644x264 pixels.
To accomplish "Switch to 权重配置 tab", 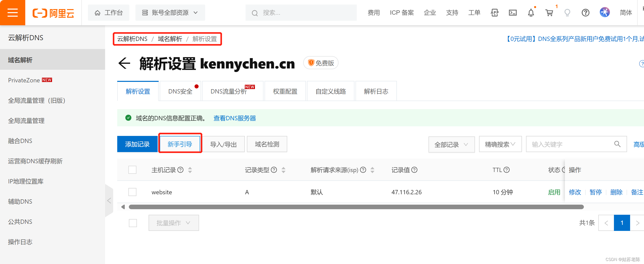I will (285, 91).
